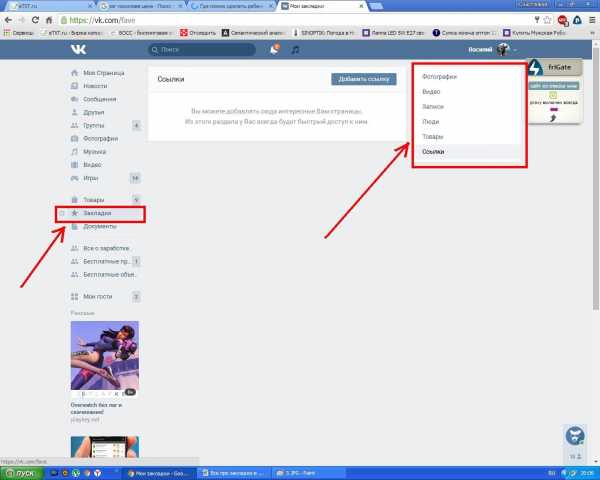Switch to the Мои закладки taskbar window

(159, 473)
